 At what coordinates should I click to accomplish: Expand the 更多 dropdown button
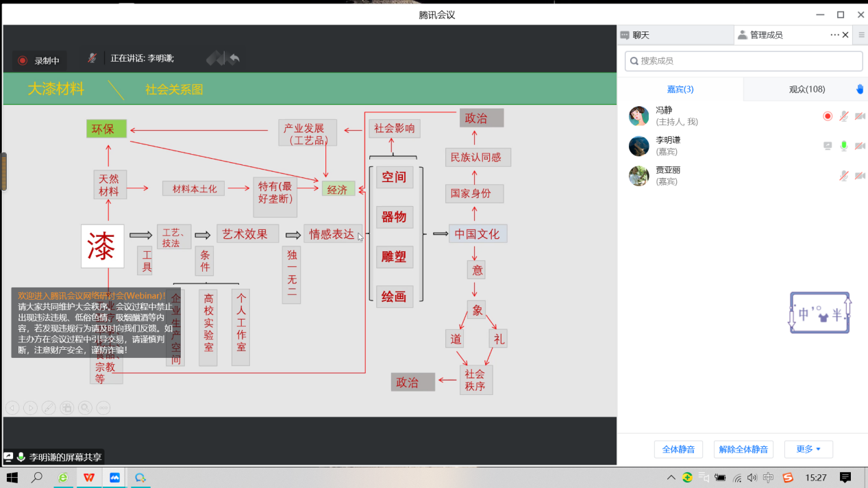[x=808, y=449]
